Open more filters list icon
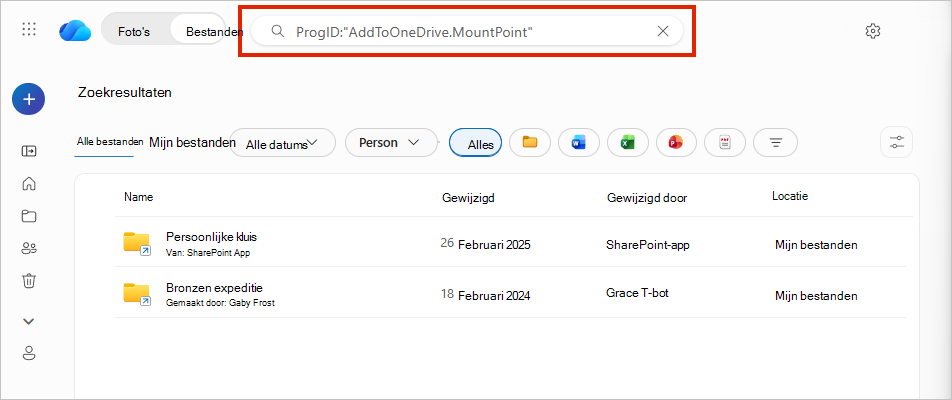Image resolution: width=952 pixels, height=400 pixels. point(775,143)
